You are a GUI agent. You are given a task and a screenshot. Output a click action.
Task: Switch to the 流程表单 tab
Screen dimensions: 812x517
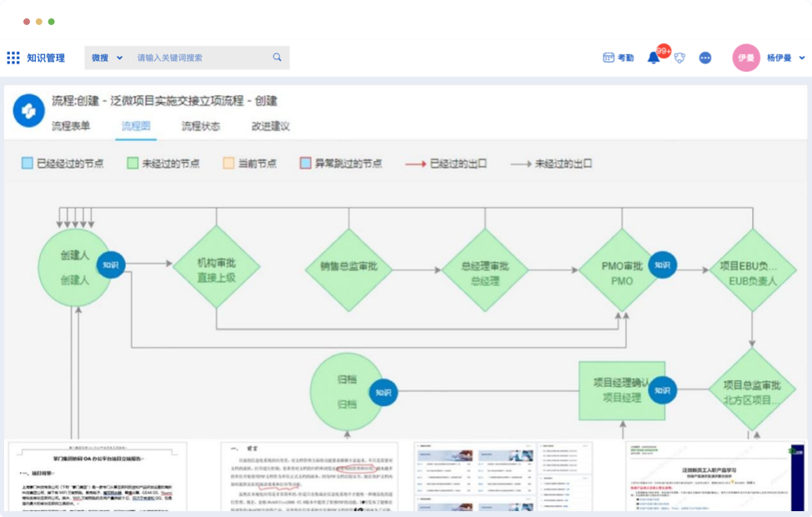71,127
